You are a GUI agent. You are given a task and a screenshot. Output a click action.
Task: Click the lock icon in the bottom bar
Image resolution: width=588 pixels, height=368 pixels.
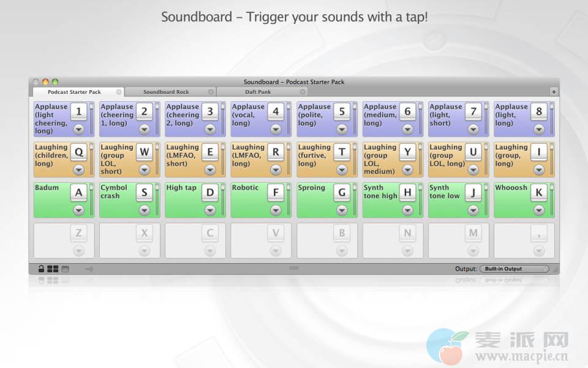41,269
